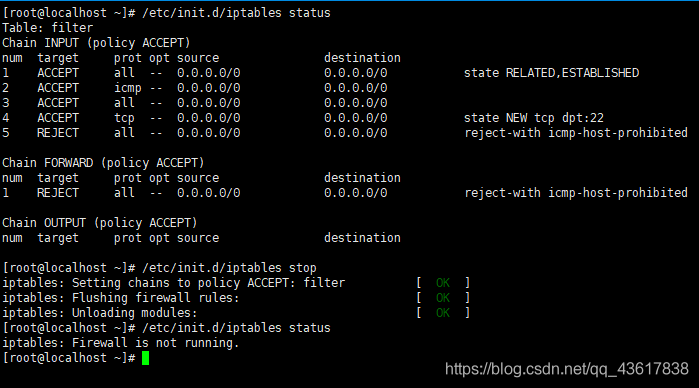Select 'Table: filter' line
This screenshot has width=699, height=388.
[x=48, y=28]
